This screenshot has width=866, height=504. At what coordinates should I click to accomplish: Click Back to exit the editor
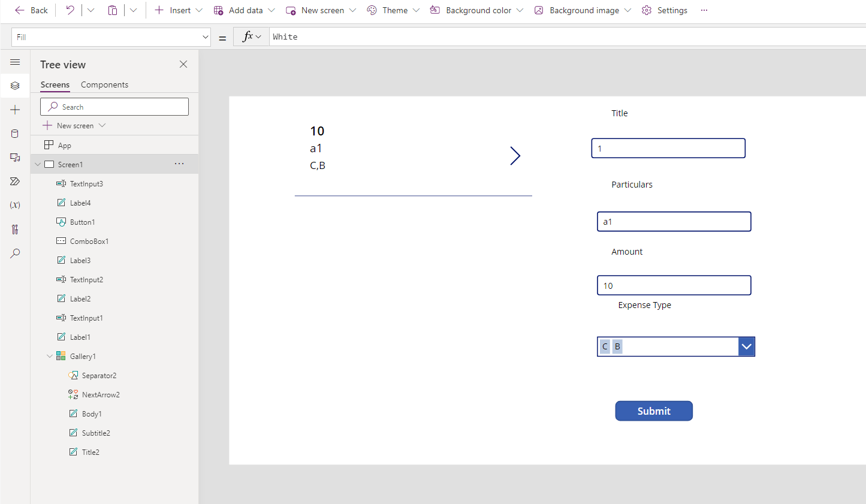[x=31, y=10]
